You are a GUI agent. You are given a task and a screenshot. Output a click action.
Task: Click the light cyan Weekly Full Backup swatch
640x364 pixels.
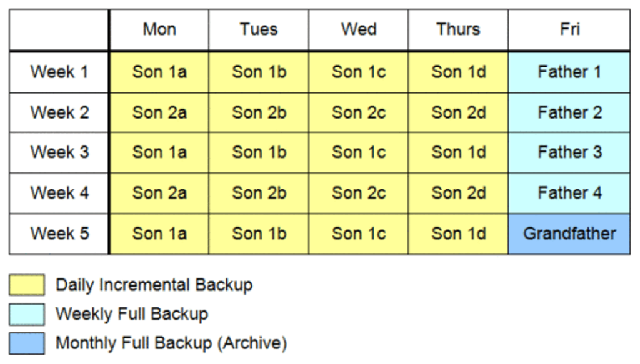[x=26, y=314]
